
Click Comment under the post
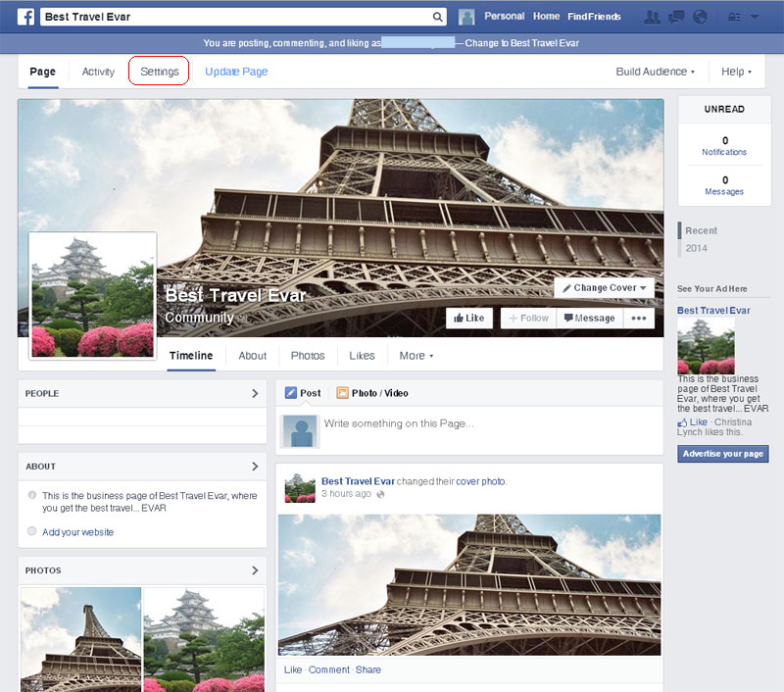[329, 669]
